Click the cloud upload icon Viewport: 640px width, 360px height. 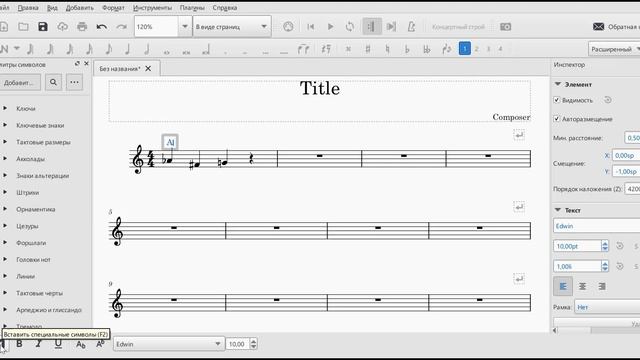click(62, 27)
